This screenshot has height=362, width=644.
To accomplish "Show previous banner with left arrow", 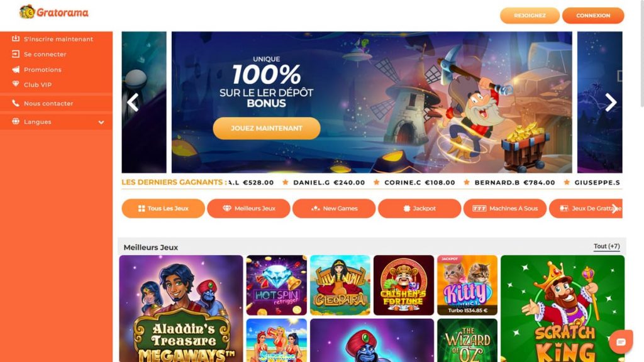I will coord(133,102).
